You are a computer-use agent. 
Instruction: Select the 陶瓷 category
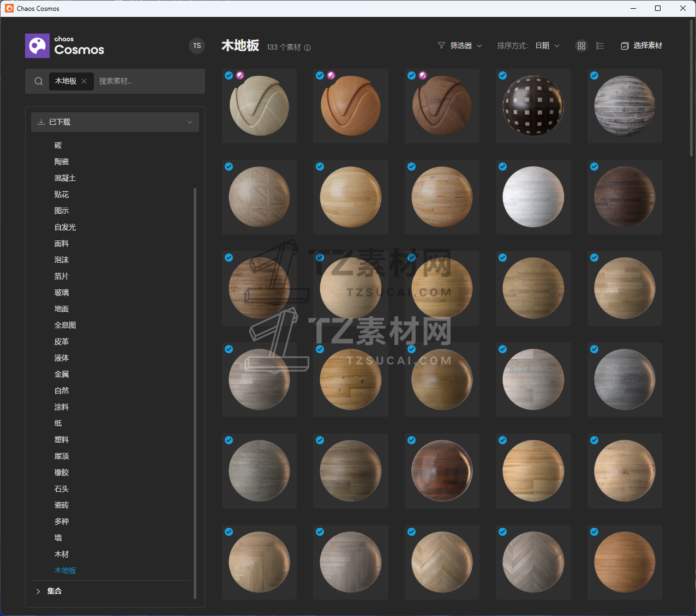pyautogui.click(x=62, y=162)
